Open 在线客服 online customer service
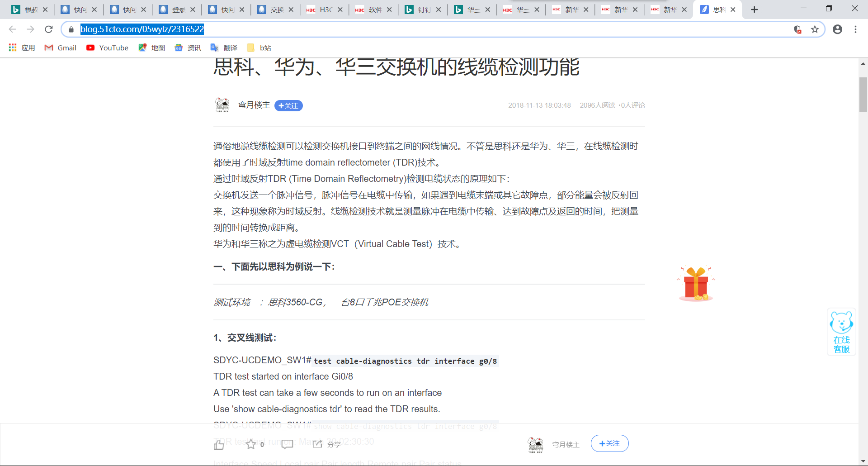The image size is (868, 466). (x=841, y=332)
